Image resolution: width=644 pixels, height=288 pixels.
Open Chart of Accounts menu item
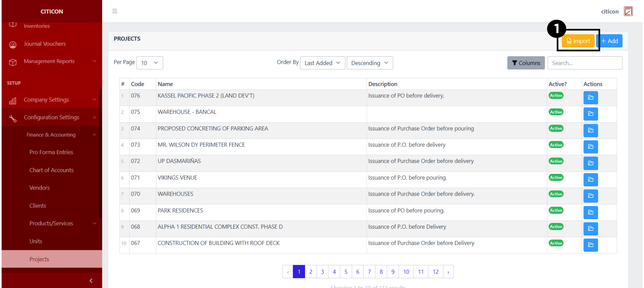51,170
